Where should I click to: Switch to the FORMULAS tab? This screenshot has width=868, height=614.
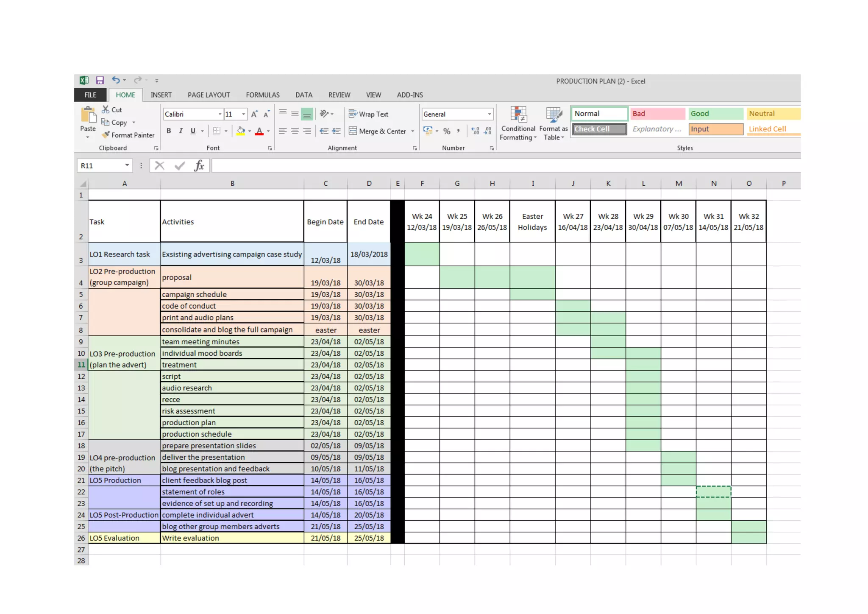(263, 95)
